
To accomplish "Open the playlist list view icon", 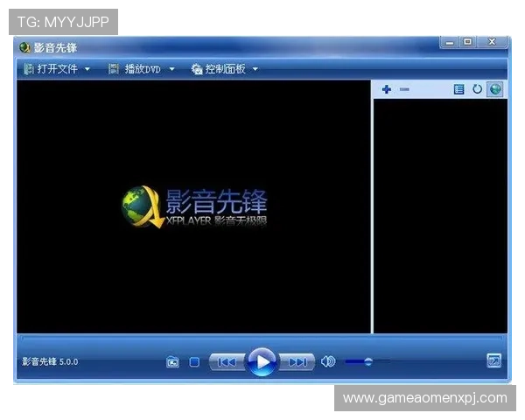I will 458,89.
